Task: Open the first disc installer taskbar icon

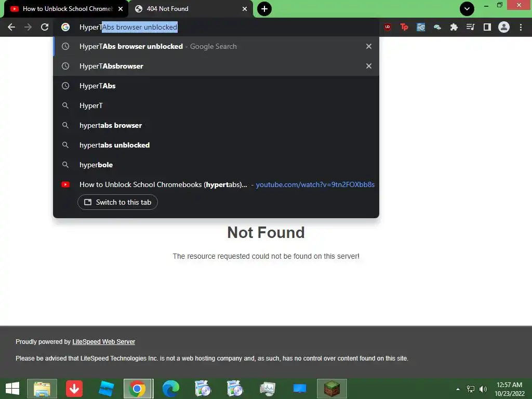Action: [x=203, y=389]
